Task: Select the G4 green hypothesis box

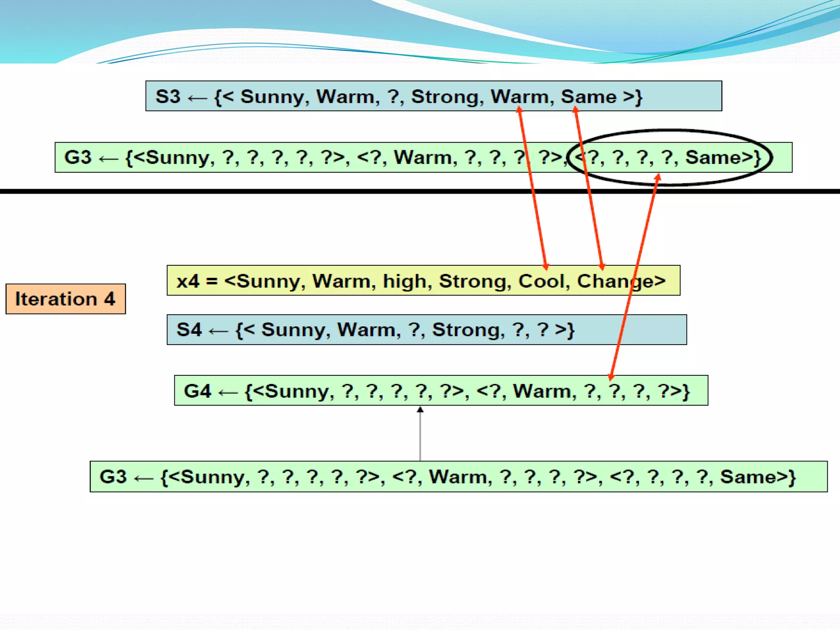Action: (441, 390)
